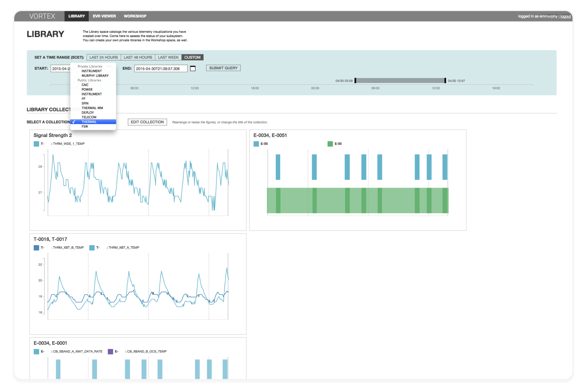The height and width of the screenshot is (392, 584).
Task: Click the T-0018, T-0017 temperature line chart
Action: coord(138,286)
